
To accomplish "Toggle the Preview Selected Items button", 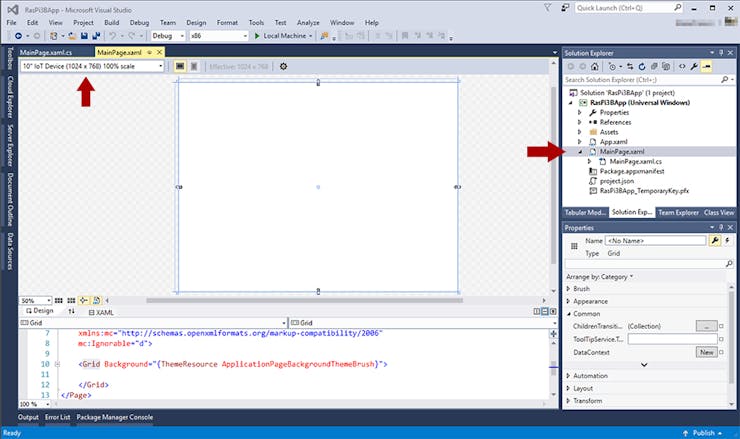I will tap(706, 67).
